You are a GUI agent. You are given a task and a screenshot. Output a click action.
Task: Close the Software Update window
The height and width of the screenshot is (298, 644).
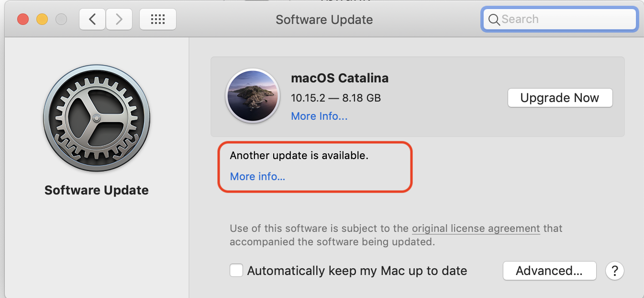point(23,19)
